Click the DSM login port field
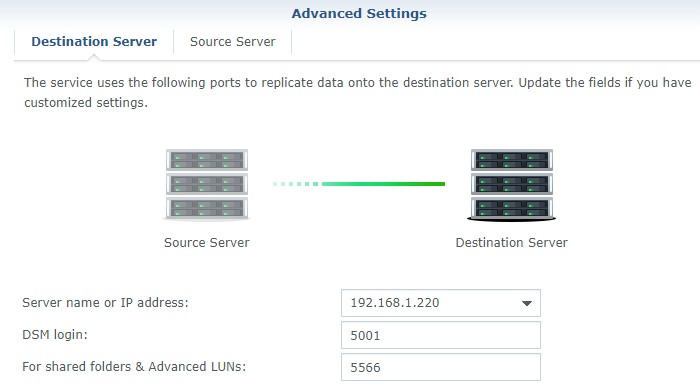 tap(441, 335)
